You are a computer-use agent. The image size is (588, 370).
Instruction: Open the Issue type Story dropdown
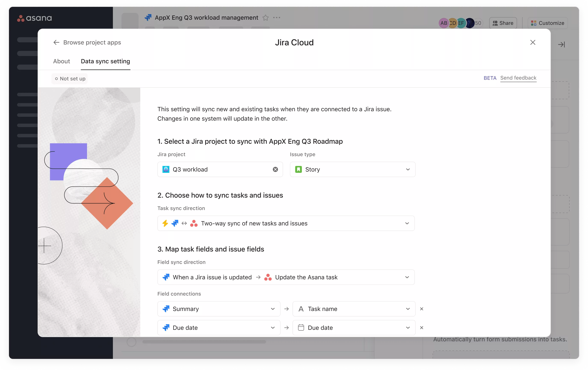tap(353, 169)
